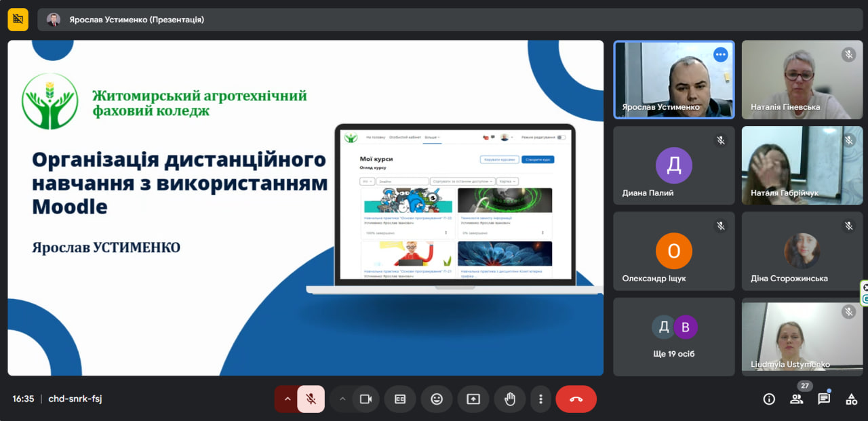Click Особистий кабінет in the Moodle navbar
The image size is (868, 421).
(403, 137)
